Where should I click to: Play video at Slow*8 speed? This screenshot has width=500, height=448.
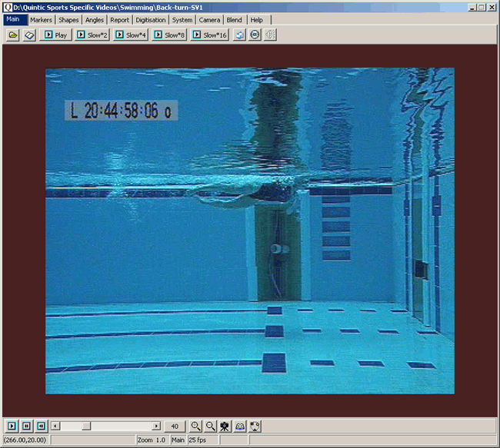(169, 35)
